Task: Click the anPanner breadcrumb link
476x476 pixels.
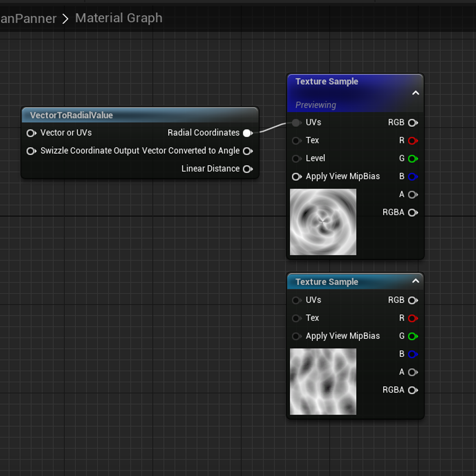Action: point(28,19)
